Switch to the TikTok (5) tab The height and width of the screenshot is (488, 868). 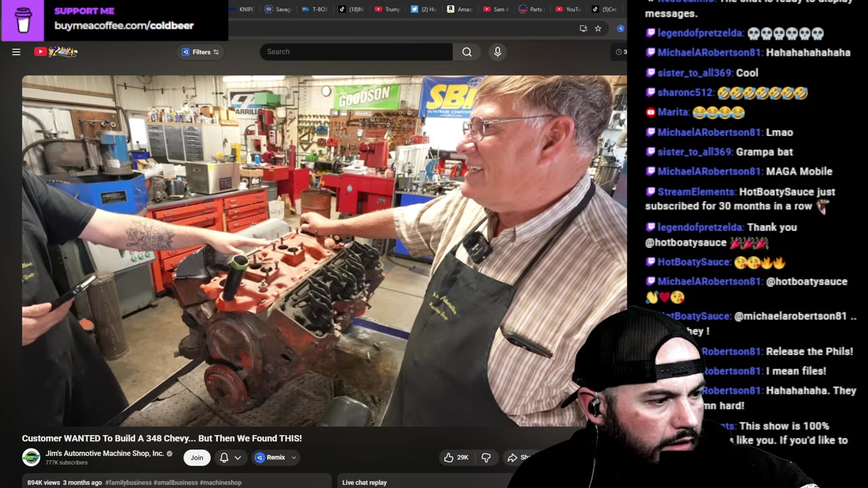[605, 9]
